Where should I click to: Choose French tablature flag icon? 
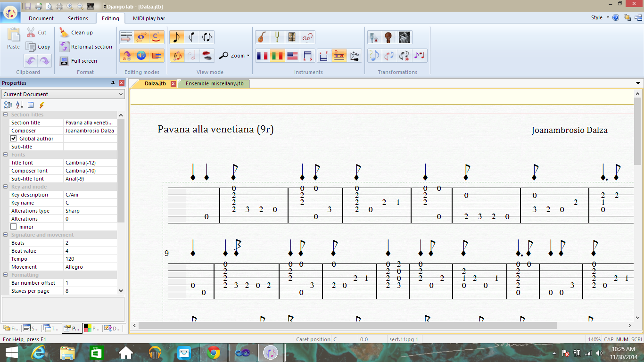pos(262,56)
